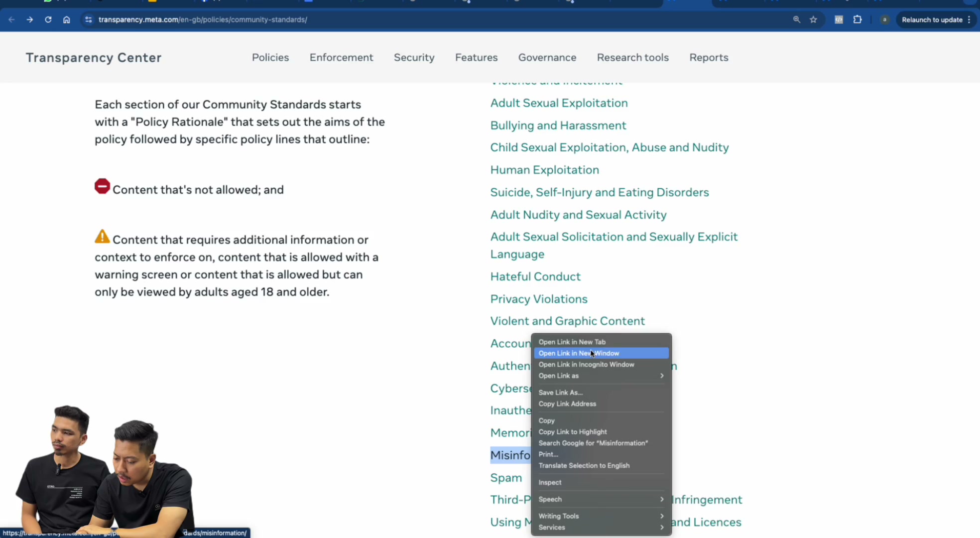
Task: Choose Open Link in Incognito Window
Action: (602, 365)
